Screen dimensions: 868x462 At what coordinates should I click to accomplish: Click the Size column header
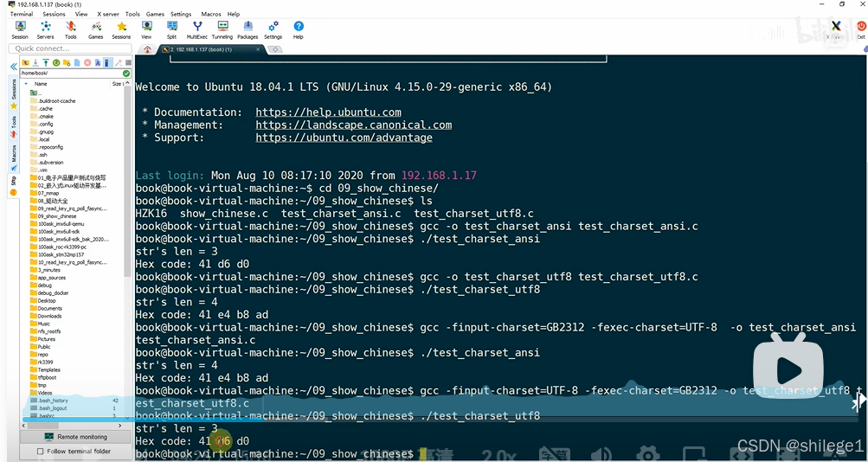(118, 84)
